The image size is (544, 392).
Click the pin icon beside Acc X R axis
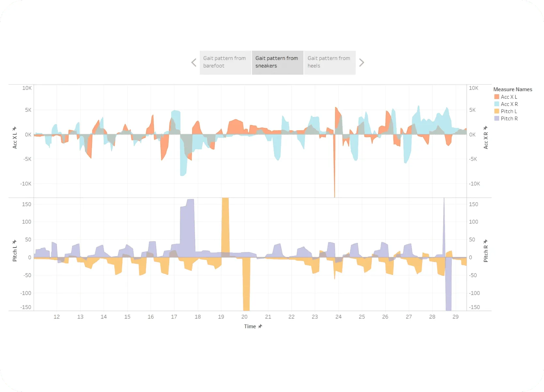coord(486,128)
